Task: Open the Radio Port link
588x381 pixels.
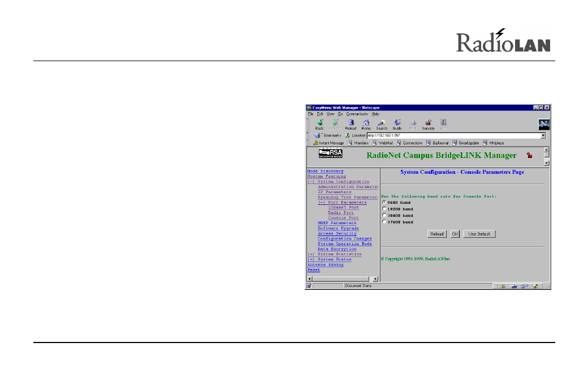Action: coord(341,212)
